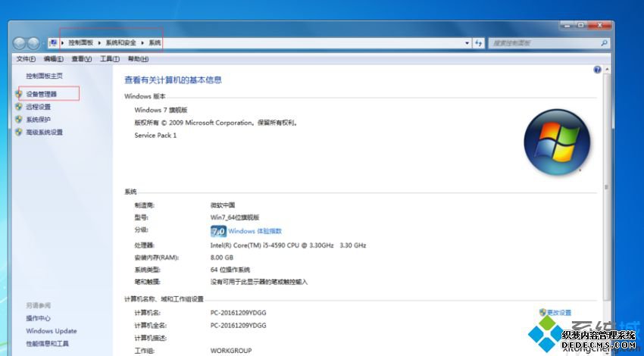Click the shield icon beside 远程设置

pos(19,107)
